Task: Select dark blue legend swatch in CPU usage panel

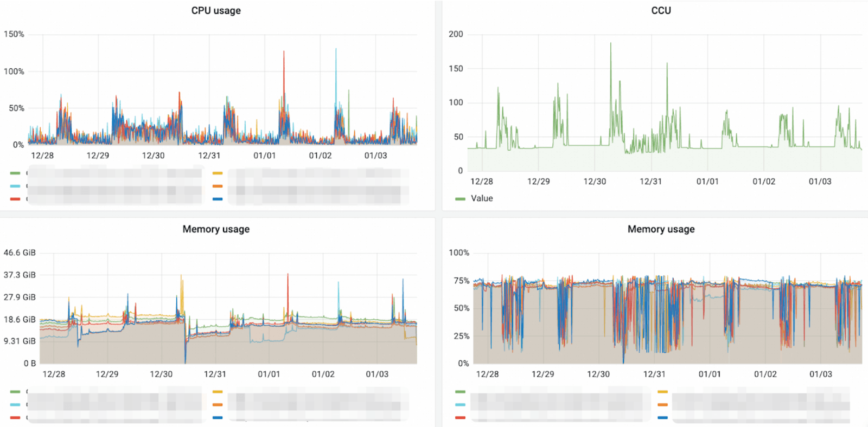Action: click(x=218, y=199)
